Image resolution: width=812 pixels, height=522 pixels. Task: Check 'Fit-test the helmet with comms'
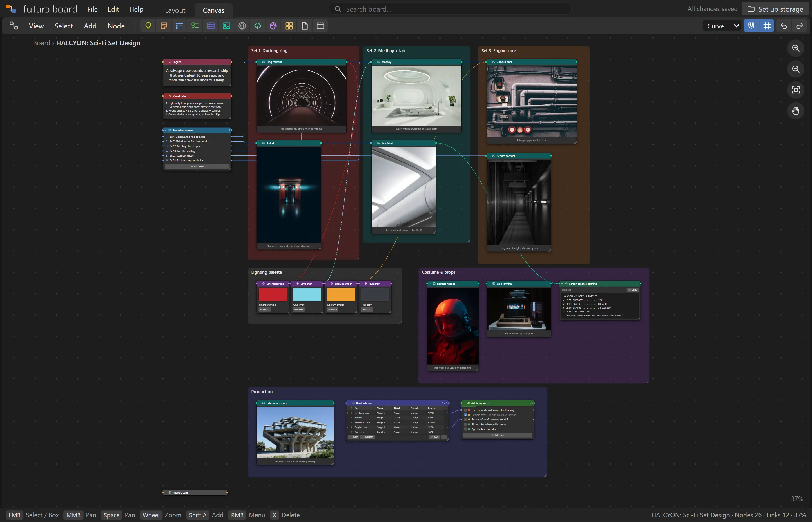[x=465, y=424]
